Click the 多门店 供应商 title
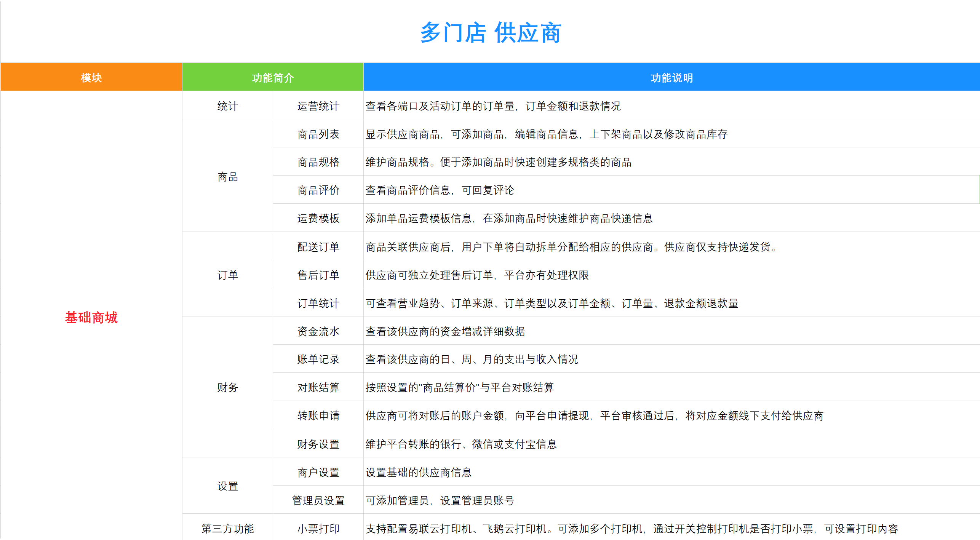 [490, 33]
